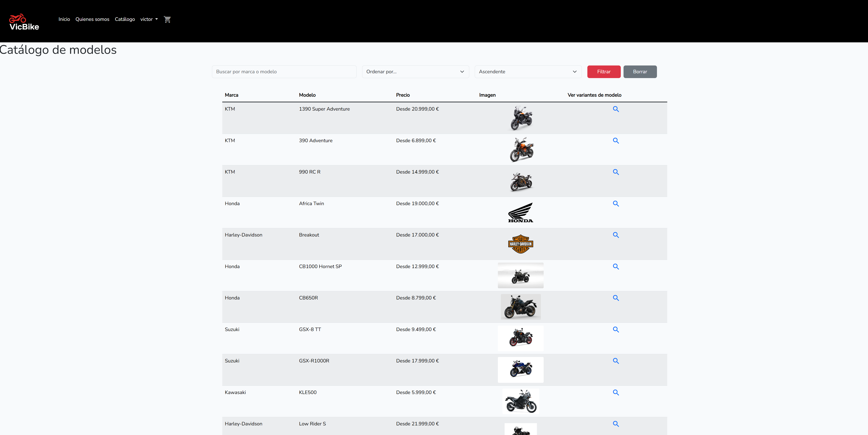
Task: Click the 'CB650R' model name
Action: pyautogui.click(x=308, y=298)
